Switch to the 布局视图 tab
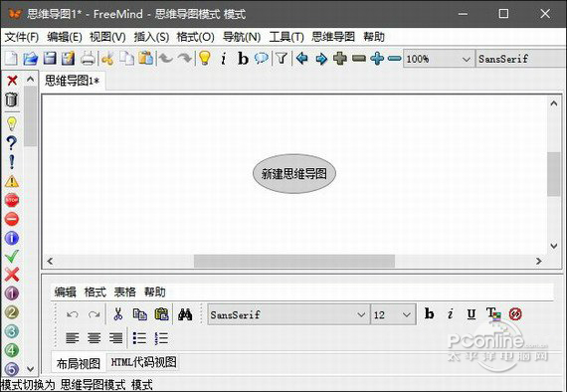 (79, 363)
